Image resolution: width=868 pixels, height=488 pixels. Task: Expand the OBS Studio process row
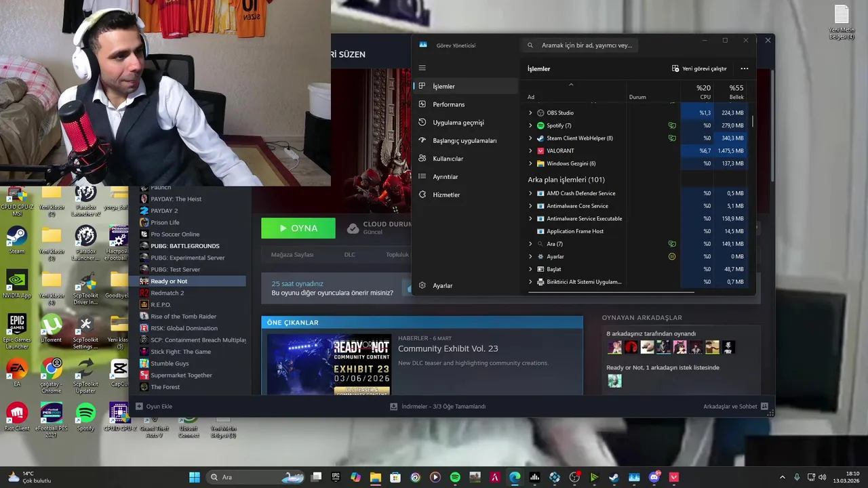coord(530,113)
